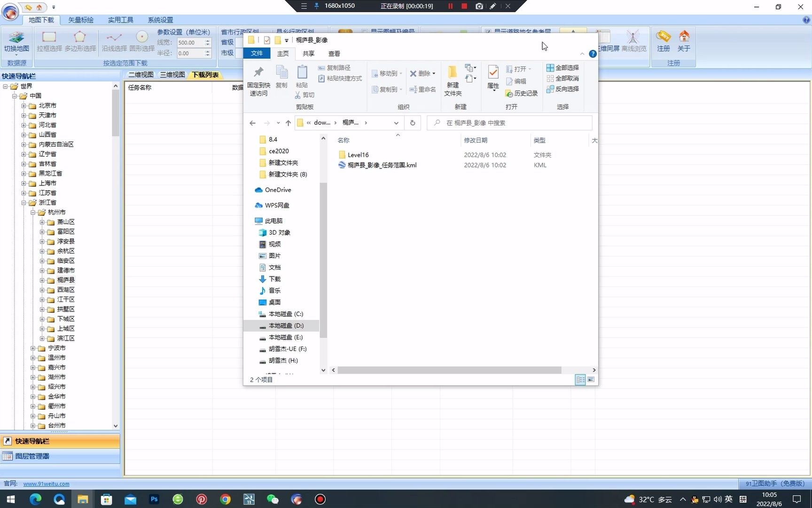
Task: Switch to the 二维视图 tab
Action: click(x=141, y=75)
